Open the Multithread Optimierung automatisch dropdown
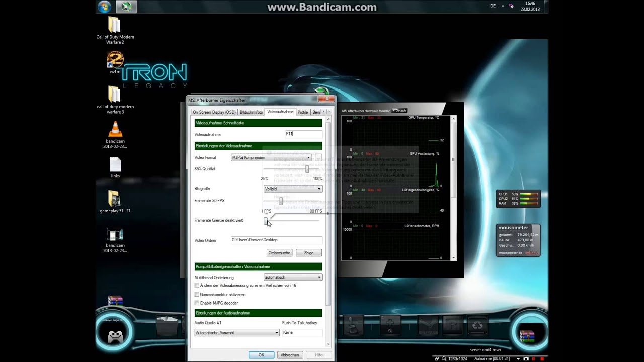 (293, 277)
